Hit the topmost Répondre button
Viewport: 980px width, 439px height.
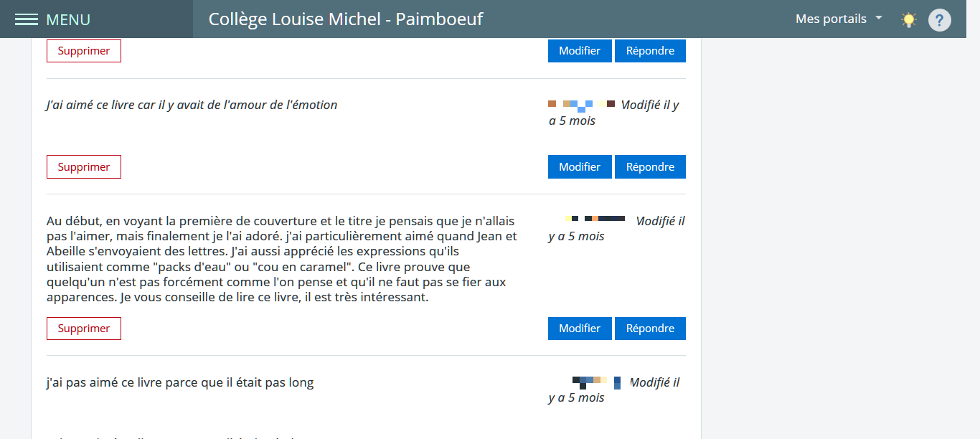[x=650, y=51]
